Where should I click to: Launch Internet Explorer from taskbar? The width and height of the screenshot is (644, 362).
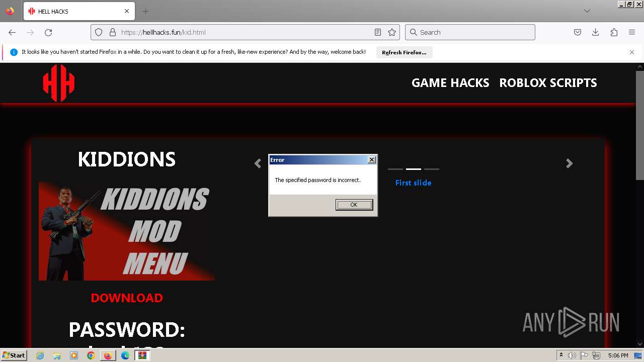point(40,355)
